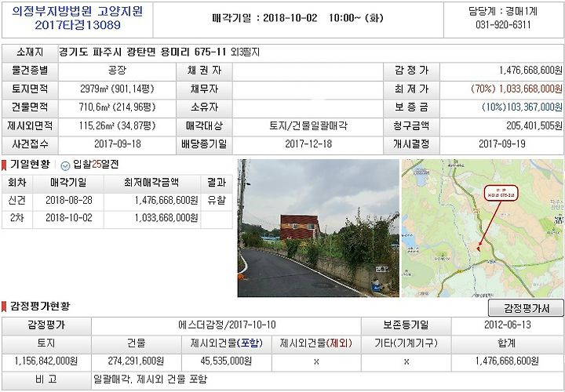Image resolution: width=565 pixels, height=392 pixels.
Task: Click the 개시결정 label cell
Action: point(411,144)
